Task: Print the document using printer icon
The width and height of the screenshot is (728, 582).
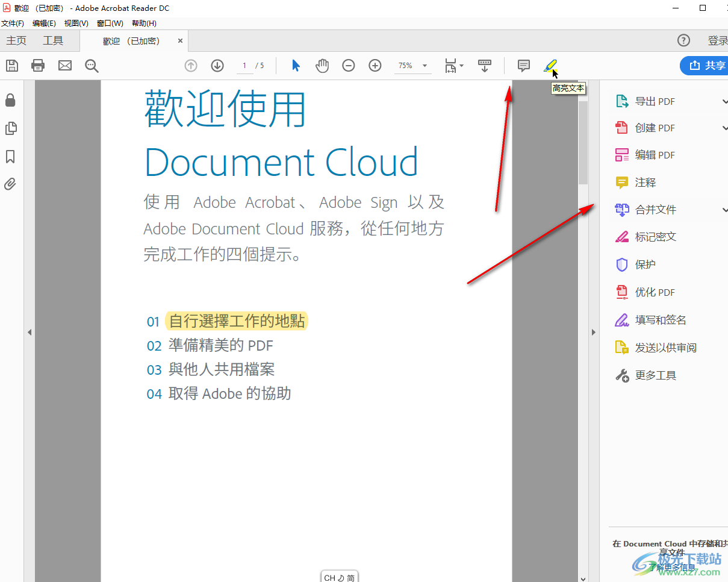Action: pos(38,66)
